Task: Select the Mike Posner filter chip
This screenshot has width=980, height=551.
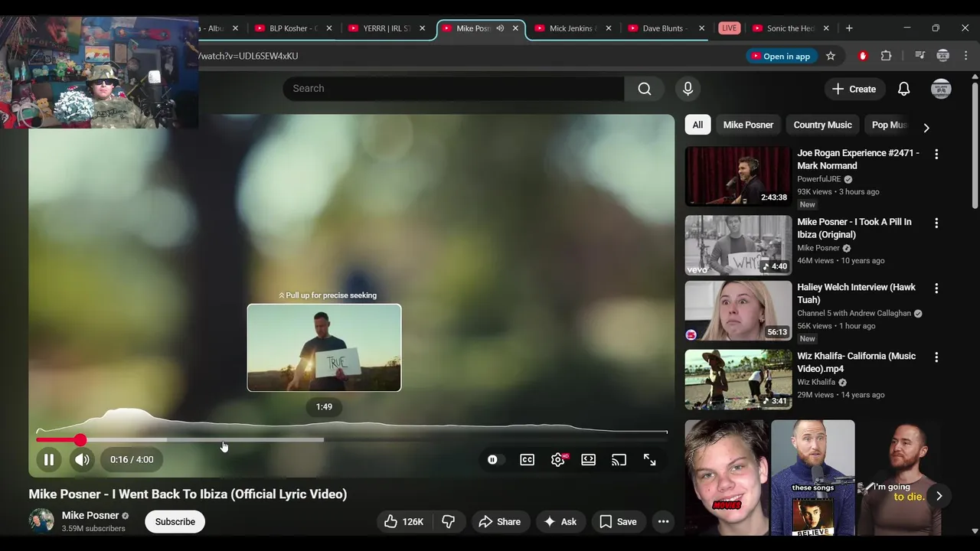Action: tap(748, 125)
